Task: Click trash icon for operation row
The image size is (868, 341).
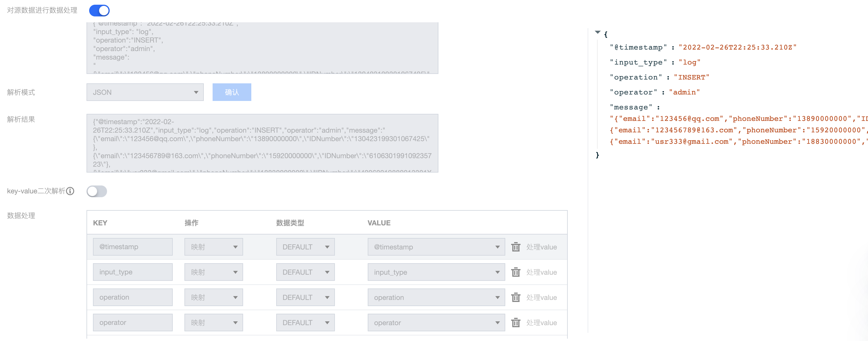Action: coord(516,298)
